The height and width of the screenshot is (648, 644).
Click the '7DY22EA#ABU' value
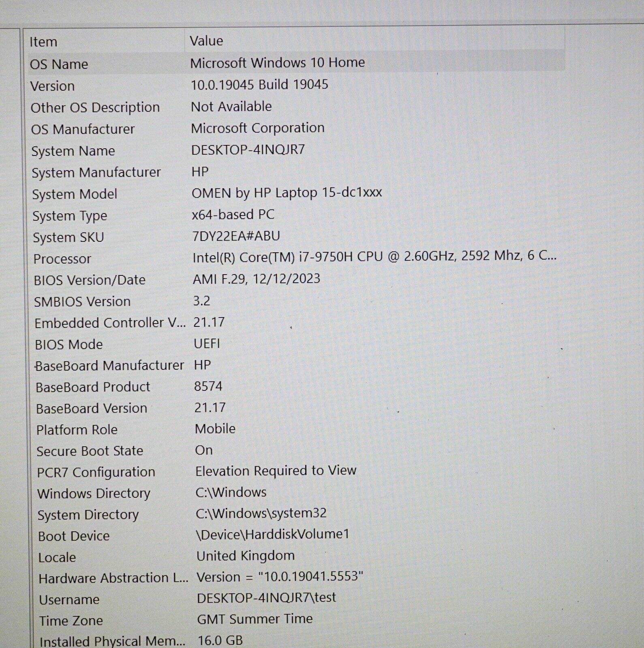pos(236,236)
